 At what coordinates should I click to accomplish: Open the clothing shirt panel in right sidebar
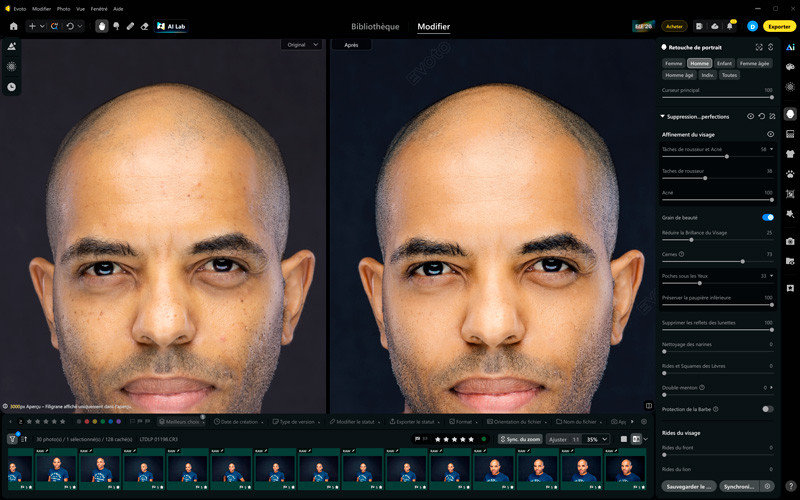point(790,154)
